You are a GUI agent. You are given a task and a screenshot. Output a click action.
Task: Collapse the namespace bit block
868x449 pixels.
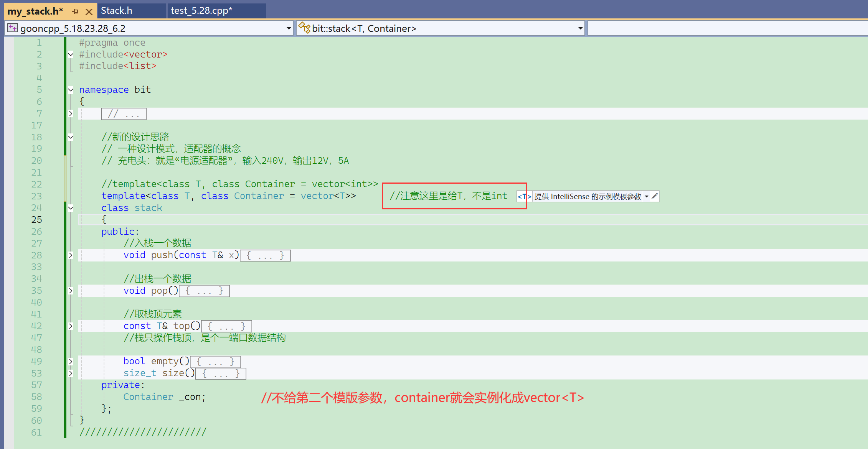pyautogui.click(x=71, y=90)
